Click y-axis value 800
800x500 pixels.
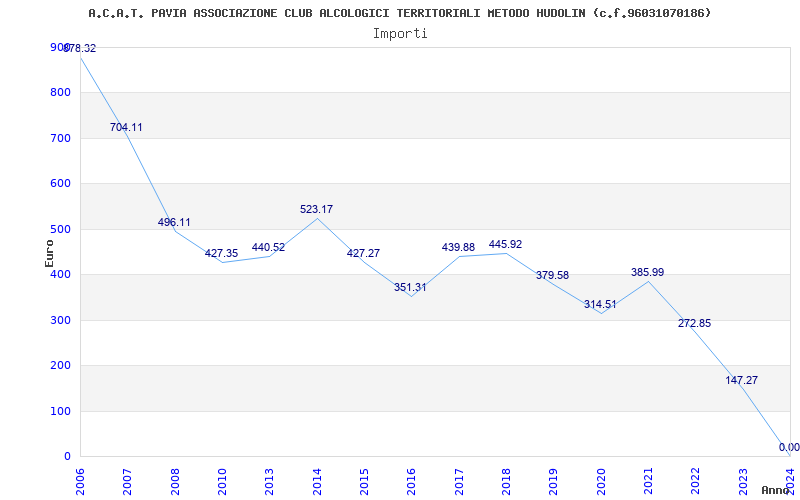coord(60,93)
